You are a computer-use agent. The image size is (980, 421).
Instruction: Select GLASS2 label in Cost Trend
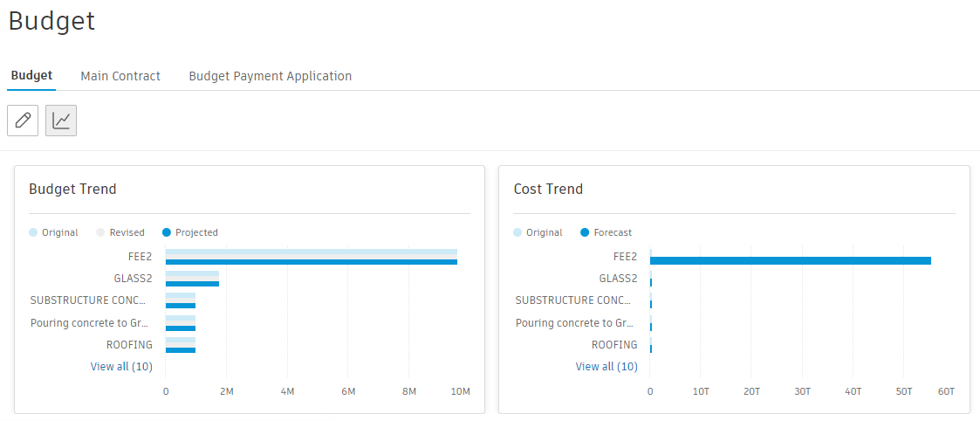tap(618, 279)
